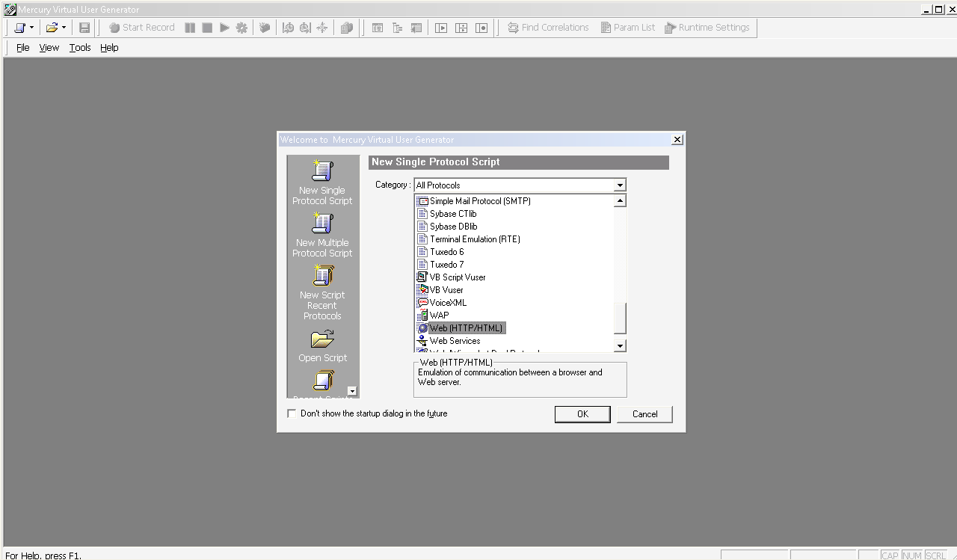Click the Stop toolbar icon

tap(207, 28)
